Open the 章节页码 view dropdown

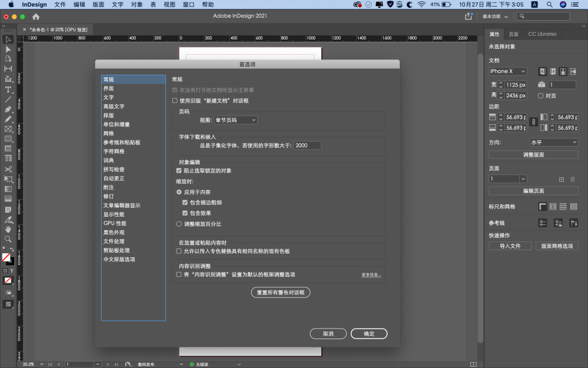point(235,120)
